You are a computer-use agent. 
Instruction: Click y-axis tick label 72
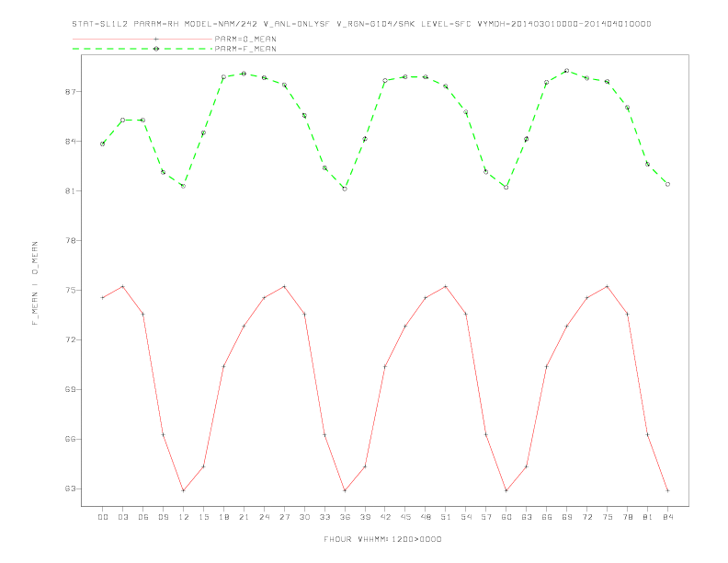pos(70,340)
